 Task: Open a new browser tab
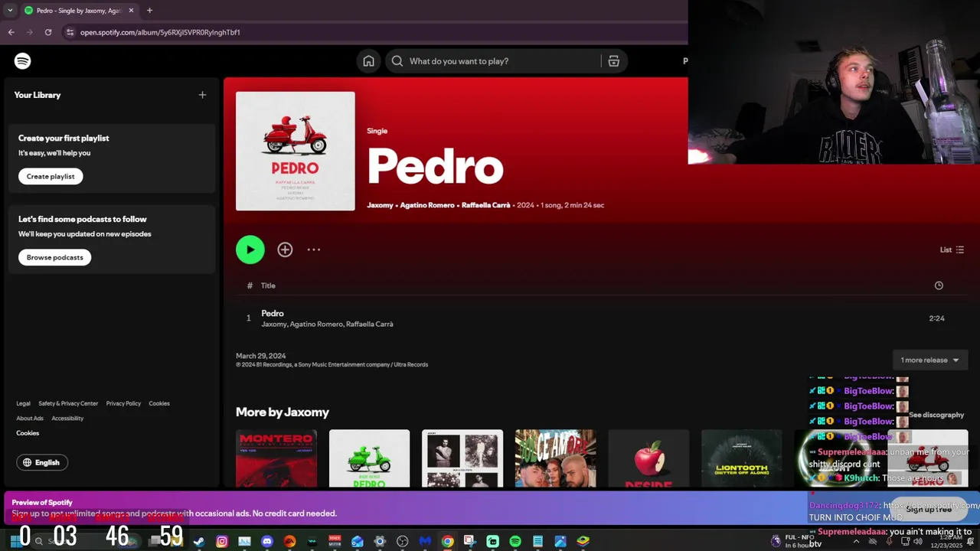[149, 11]
